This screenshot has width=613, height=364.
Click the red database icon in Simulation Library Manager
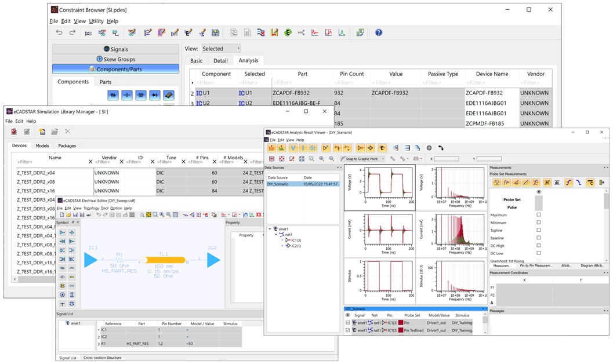click(x=14, y=132)
